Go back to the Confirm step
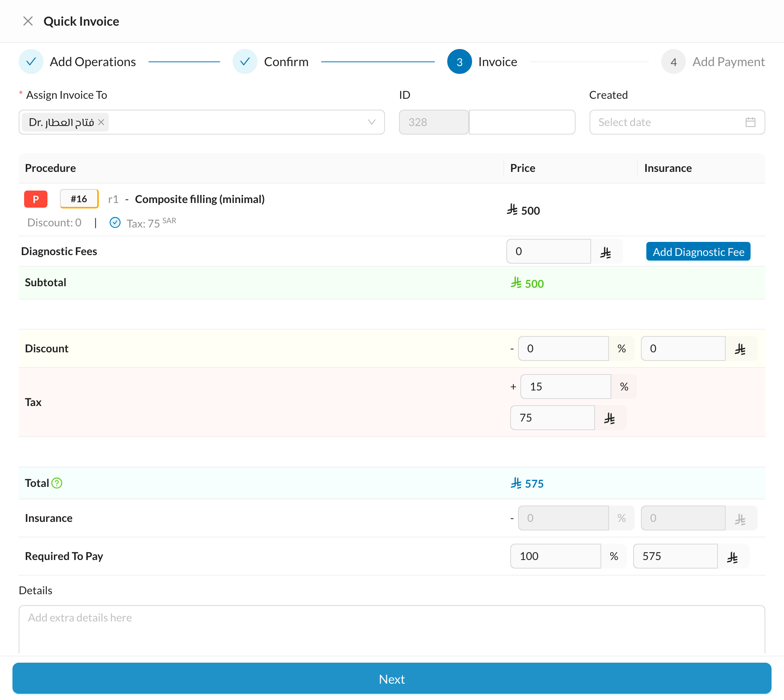 (271, 61)
